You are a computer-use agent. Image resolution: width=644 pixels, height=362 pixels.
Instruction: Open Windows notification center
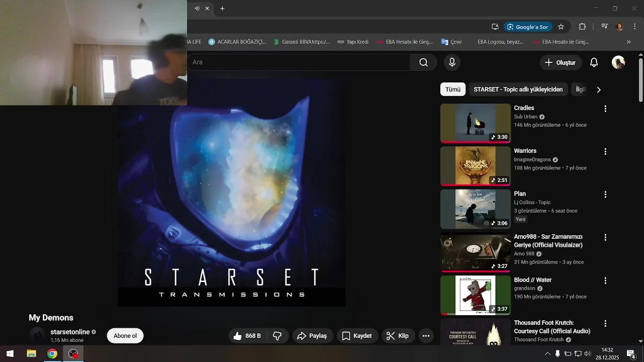tap(630, 354)
